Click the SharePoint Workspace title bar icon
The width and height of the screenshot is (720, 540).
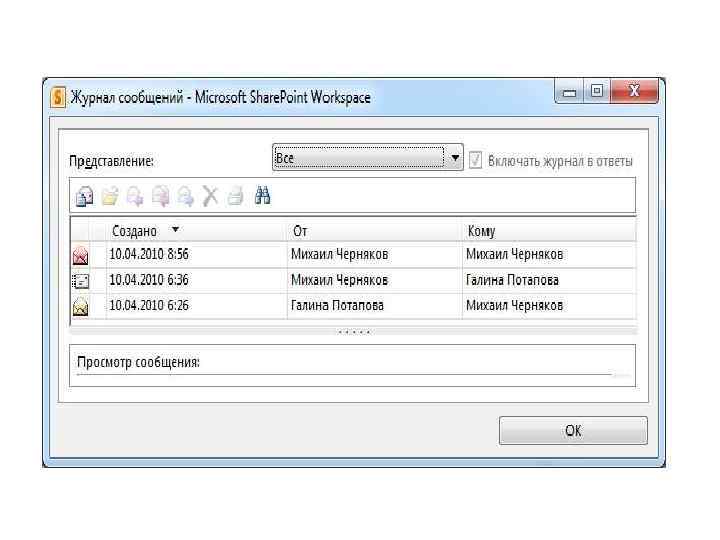click(x=58, y=97)
